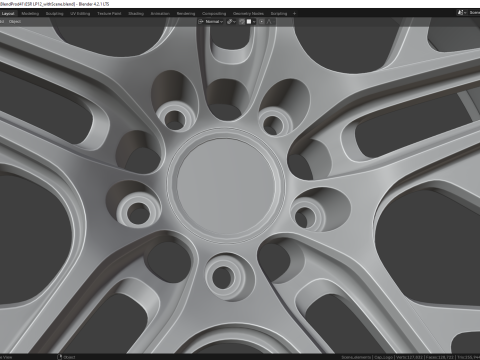
Task: Switch to the Layout workspace tab
Action: coord(8,14)
